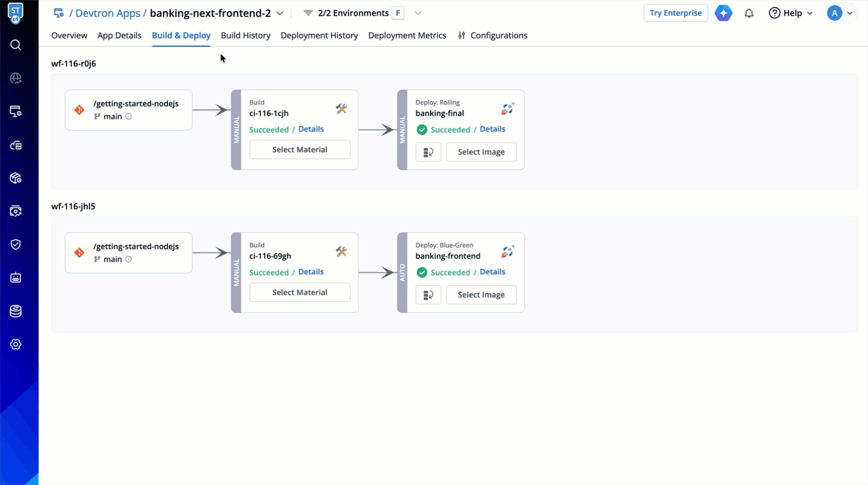868x485 pixels.
Task: Click the rollback icon for banking-final deployment
Action: pyautogui.click(x=428, y=152)
